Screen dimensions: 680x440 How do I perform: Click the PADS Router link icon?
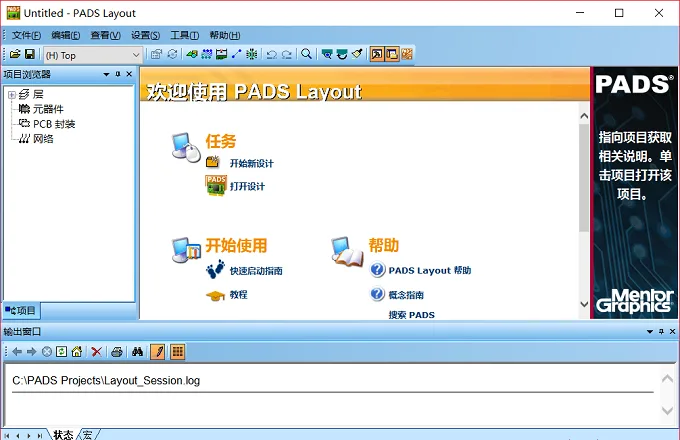[x=407, y=54]
